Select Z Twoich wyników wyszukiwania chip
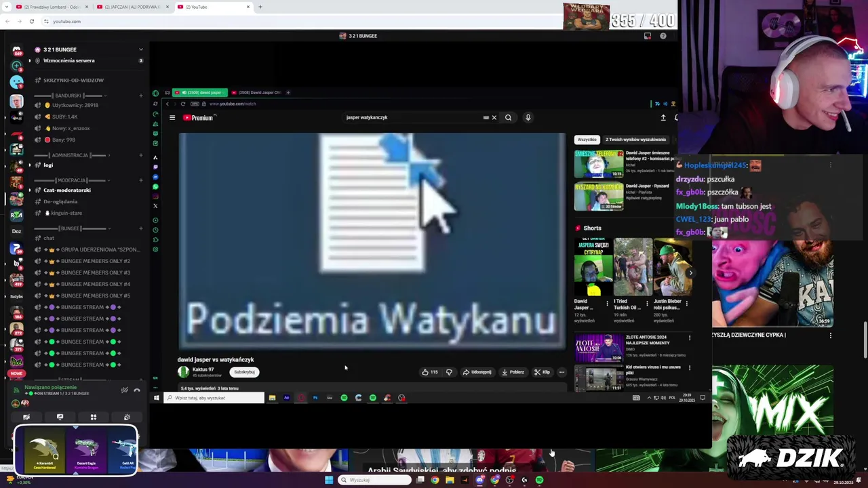Image resolution: width=868 pixels, height=488 pixels. 635,140
